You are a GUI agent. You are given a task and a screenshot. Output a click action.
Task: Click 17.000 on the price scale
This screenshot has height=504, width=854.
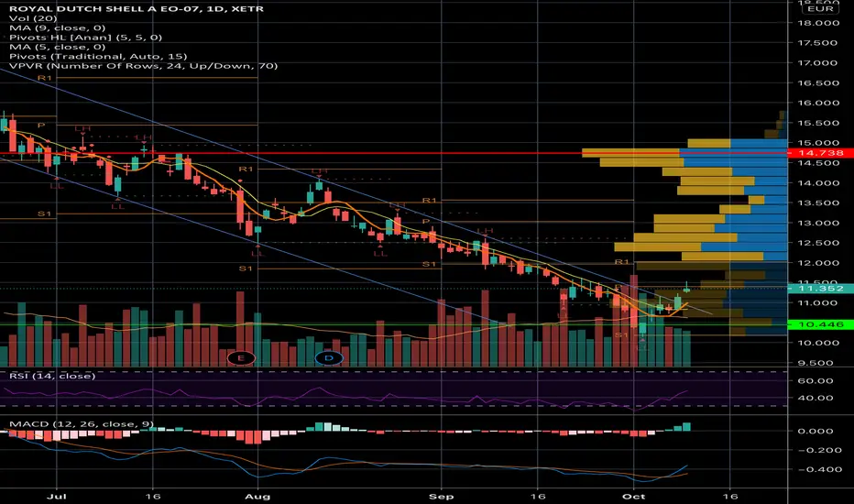817,63
